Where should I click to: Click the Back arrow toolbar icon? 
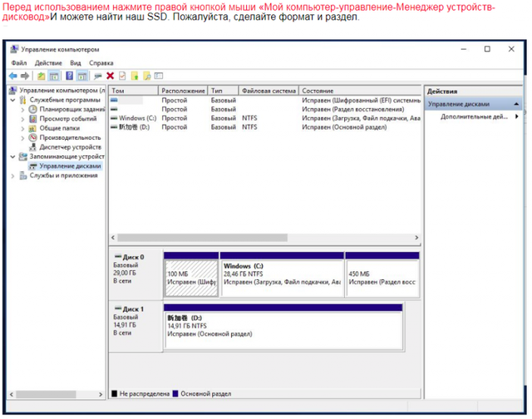click(13, 76)
